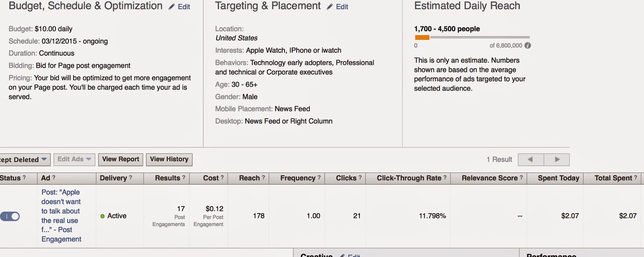Sort by the Click-Through Rate column header
644x257 pixels.
coord(409,178)
